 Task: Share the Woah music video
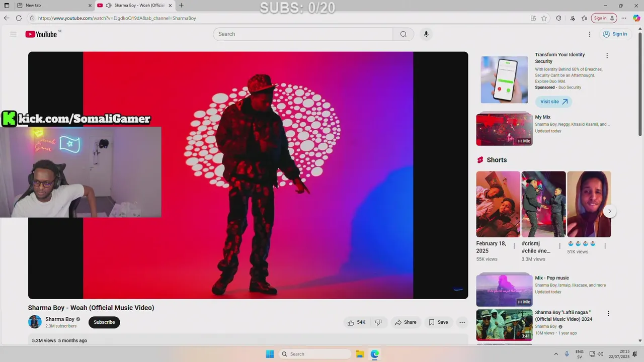(x=406, y=322)
